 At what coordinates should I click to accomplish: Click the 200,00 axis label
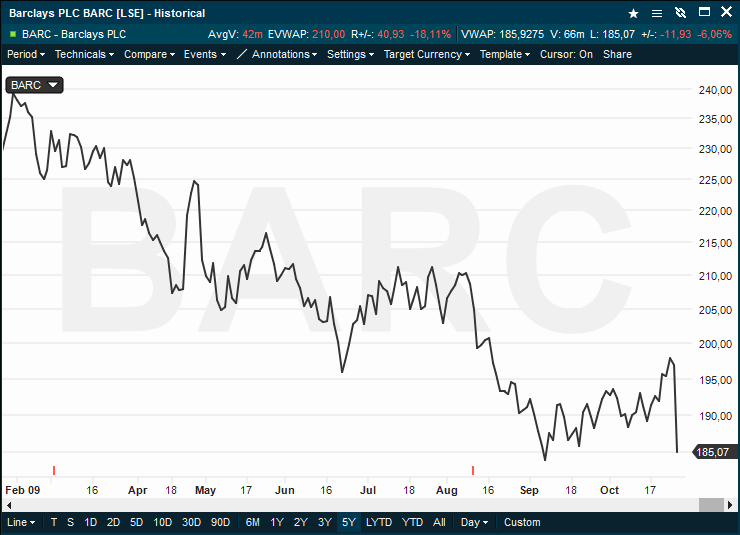715,344
